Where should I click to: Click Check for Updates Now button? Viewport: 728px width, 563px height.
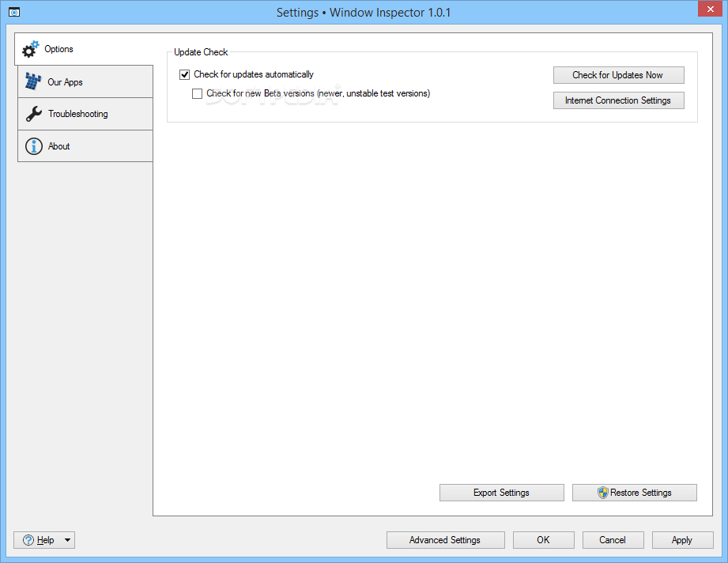coord(618,75)
